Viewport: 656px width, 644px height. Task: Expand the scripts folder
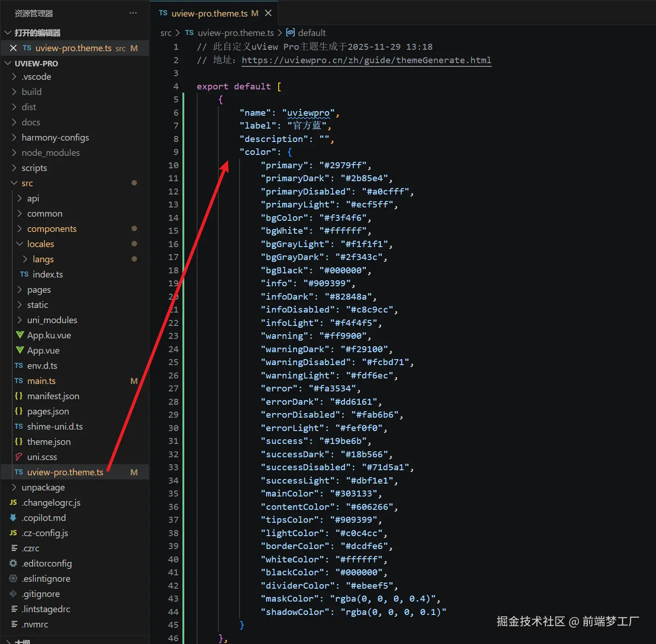[75, 168]
